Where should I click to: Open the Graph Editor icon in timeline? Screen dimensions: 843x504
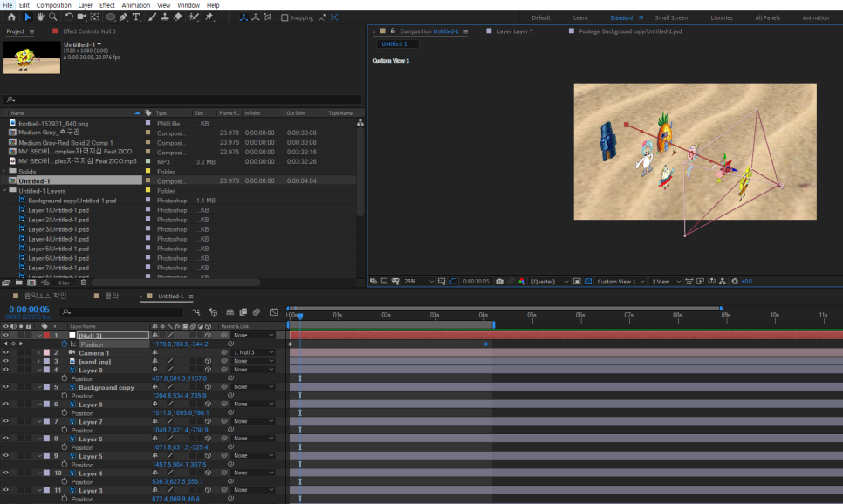tap(274, 311)
